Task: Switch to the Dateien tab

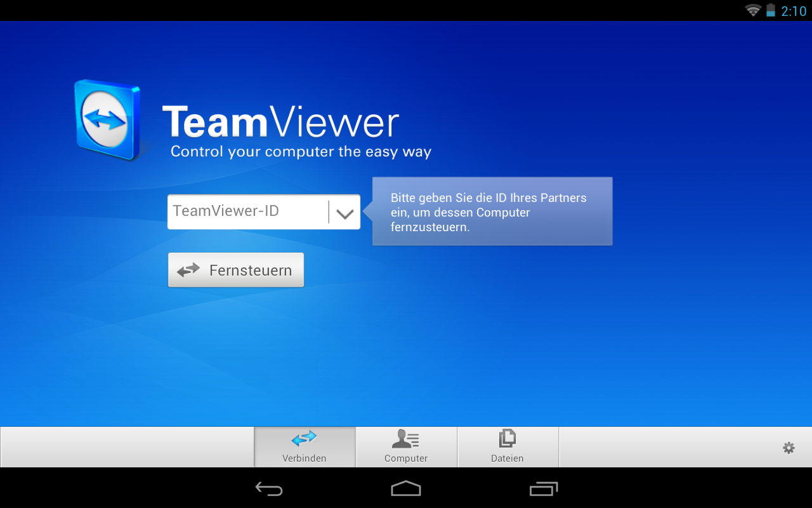Action: click(507, 446)
